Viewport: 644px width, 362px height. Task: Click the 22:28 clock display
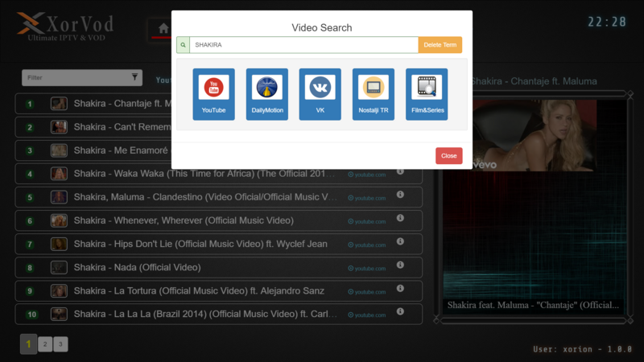tap(607, 22)
